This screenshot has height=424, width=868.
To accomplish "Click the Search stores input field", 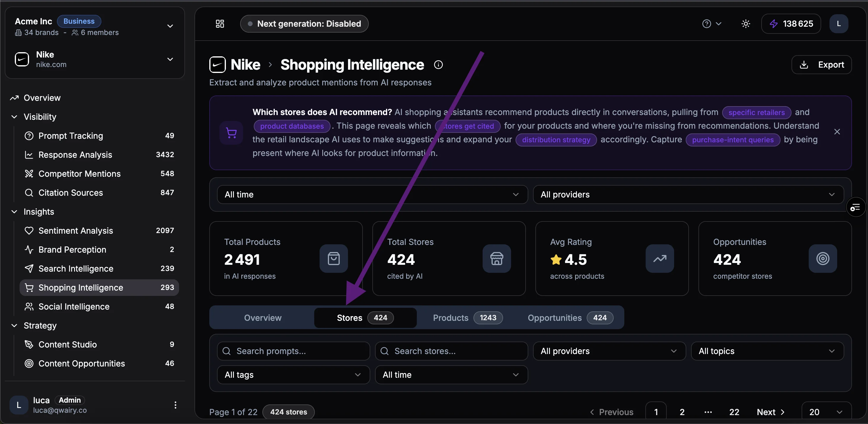I will 451,351.
